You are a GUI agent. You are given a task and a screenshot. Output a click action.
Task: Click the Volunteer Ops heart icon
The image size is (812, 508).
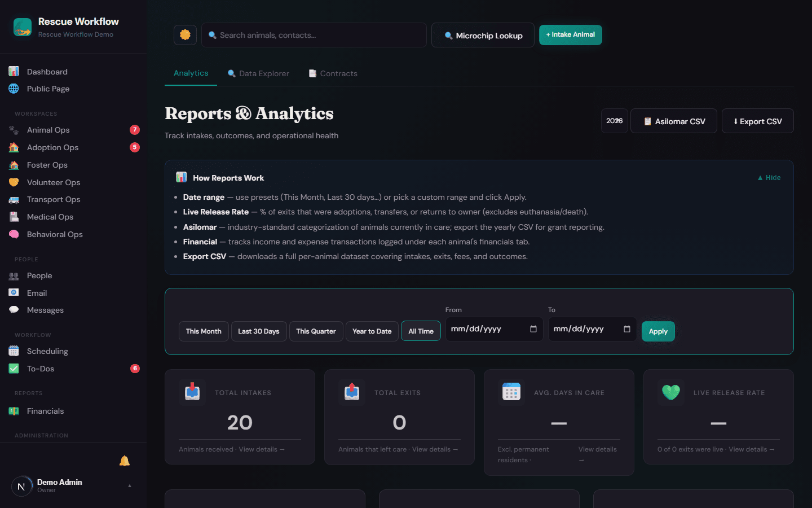14,182
